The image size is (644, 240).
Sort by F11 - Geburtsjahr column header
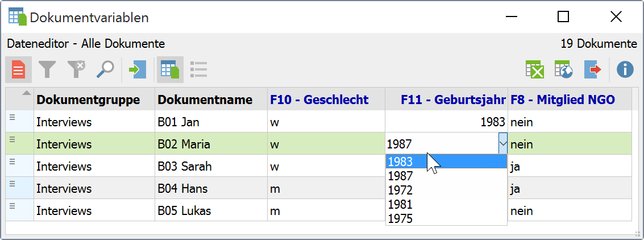(x=446, y=99)
